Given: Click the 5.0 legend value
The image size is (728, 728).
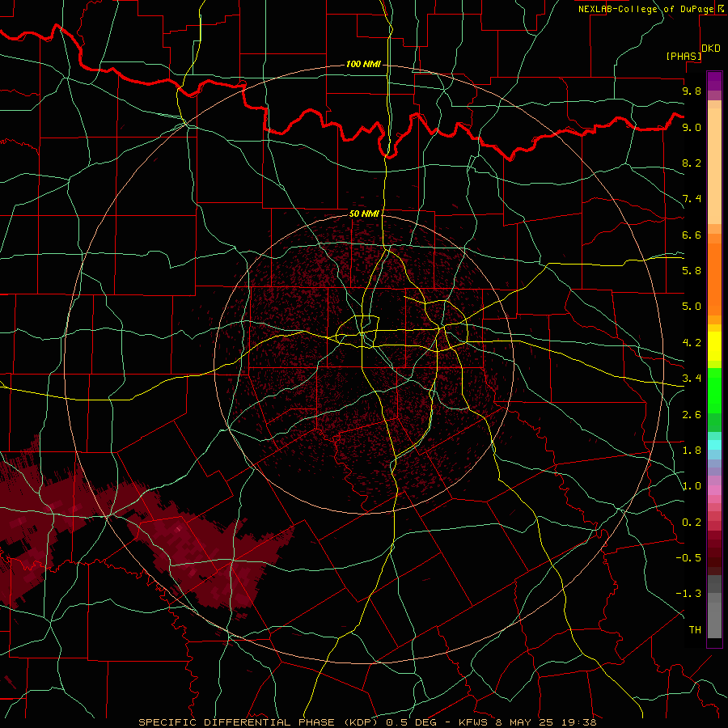Looking at the screenshot, I should (692, 307).
